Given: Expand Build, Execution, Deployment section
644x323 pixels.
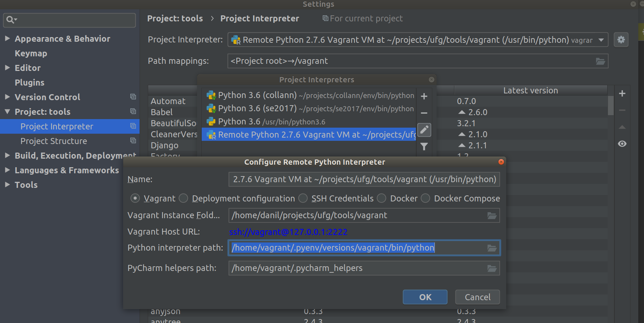Looking at the screenshot, I should pos(7,155).
